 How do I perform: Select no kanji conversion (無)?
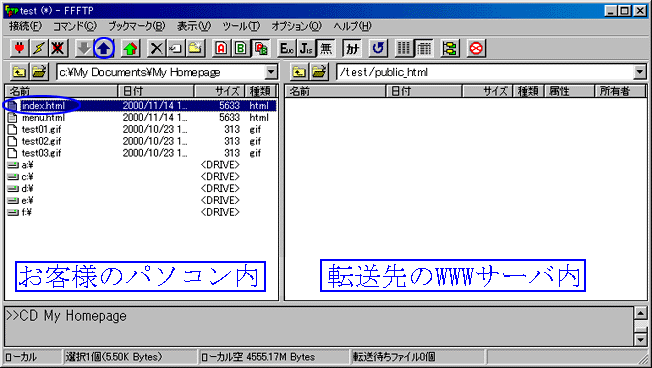pyautogui.click(x=326, y=49)
